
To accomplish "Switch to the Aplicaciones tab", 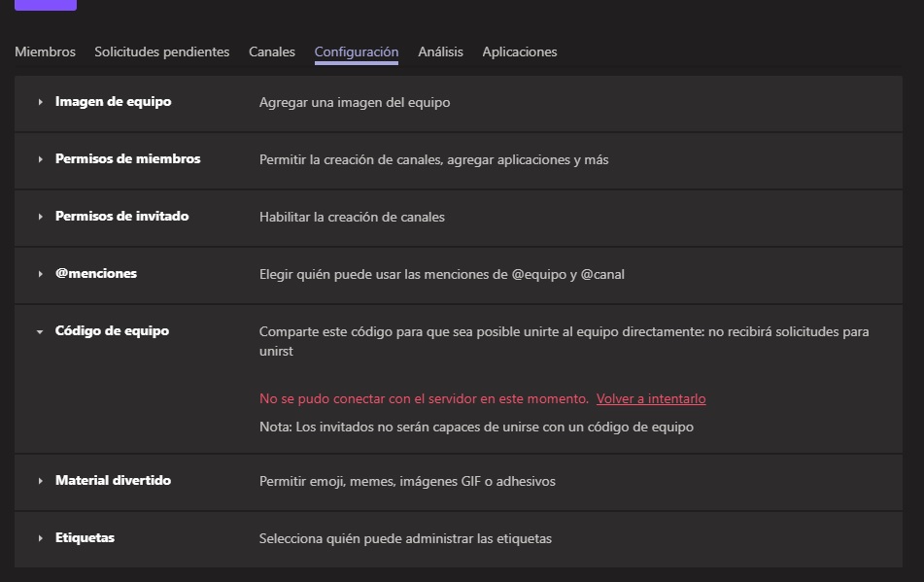I will [520, 51].
